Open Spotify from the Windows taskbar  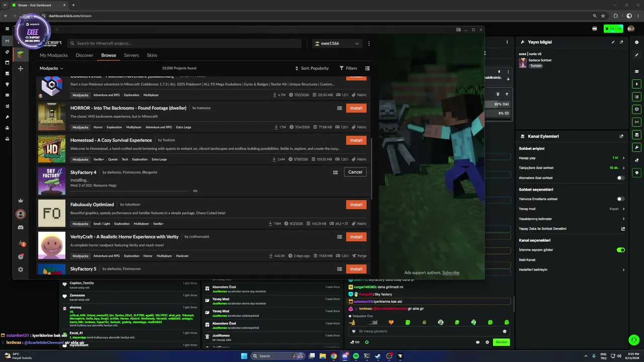[356, 356]
